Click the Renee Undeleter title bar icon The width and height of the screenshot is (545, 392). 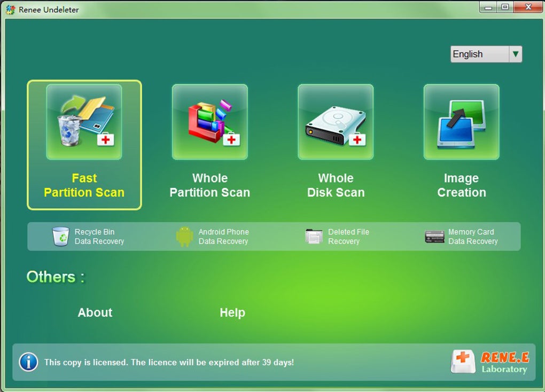pyautogui.click(x=11, y=10)
